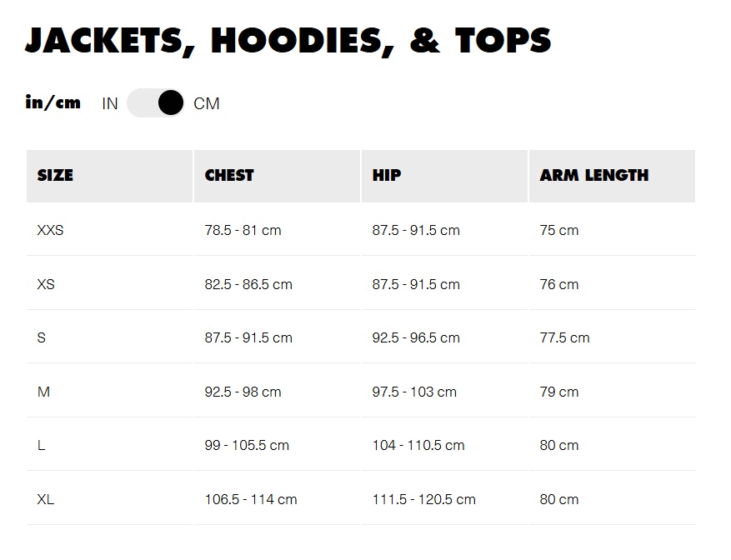Select the IN unit label
This screenshot has height=560, width=731.
(110, 103)
